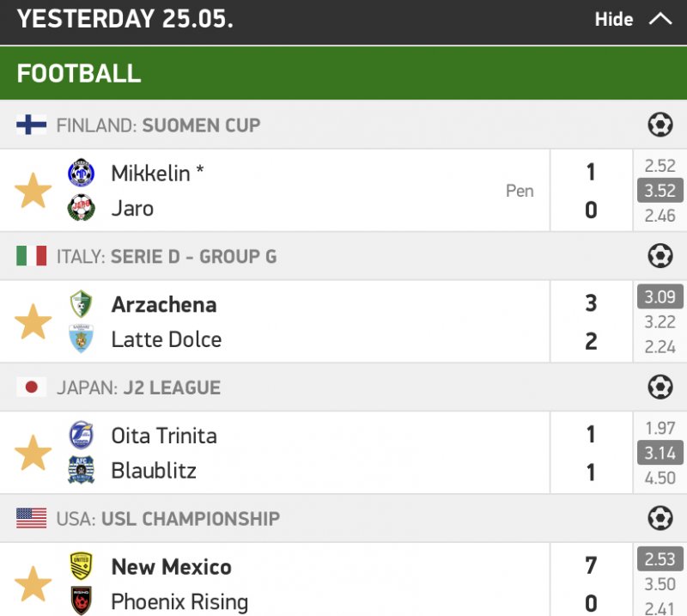
Task: Click soccer ball icon beside USL Championship
Action: point(660,518)
